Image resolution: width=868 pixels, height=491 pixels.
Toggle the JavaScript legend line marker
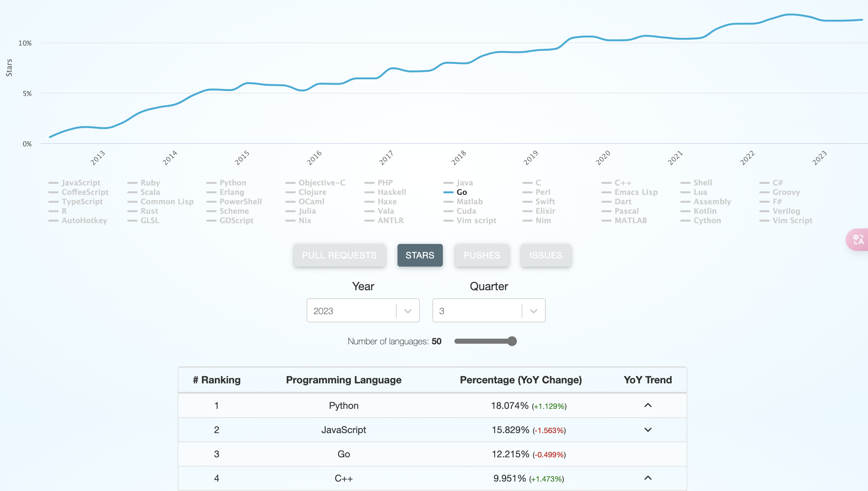(x=53, y=183)
